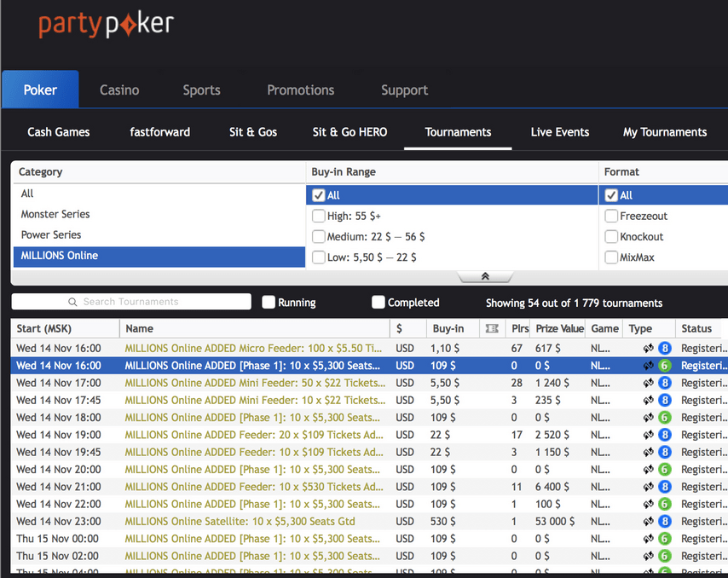Uncheck the Format All checkbox

pyautogui.click(x=611, y=195)
